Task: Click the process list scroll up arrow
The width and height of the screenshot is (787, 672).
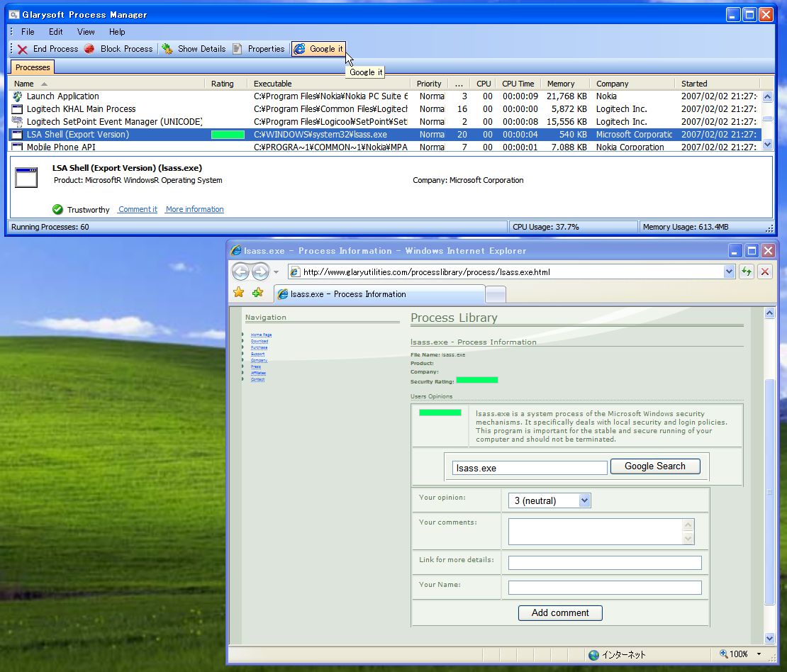Action: [x=767, y=96]
